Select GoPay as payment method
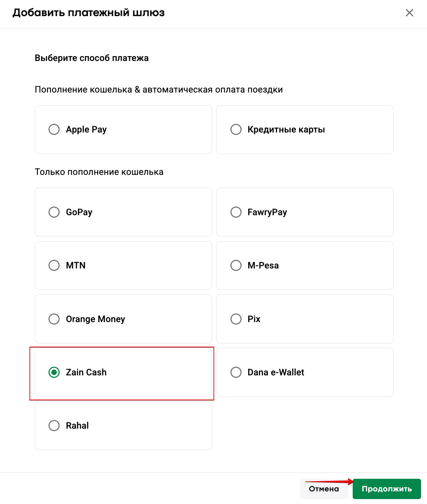The height and width of the screenshot is (504, 427). pos(54,212)
